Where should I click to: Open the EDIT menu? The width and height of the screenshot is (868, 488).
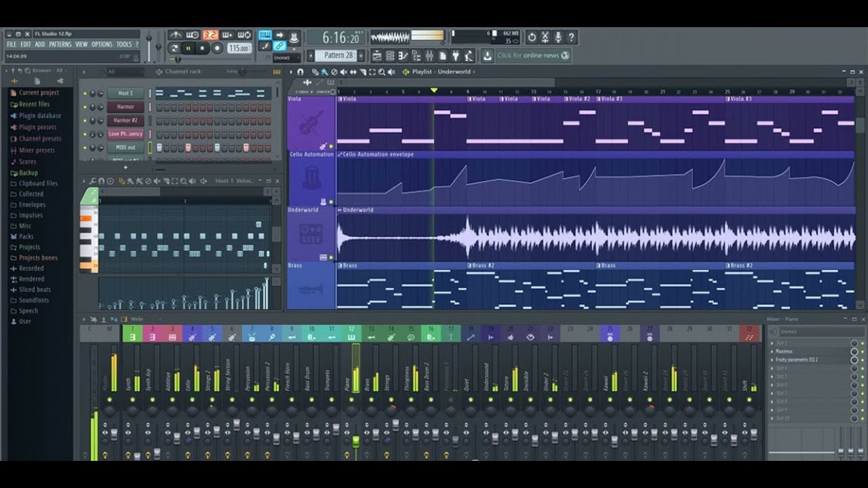pyautogui.click(x=26, y=45)
